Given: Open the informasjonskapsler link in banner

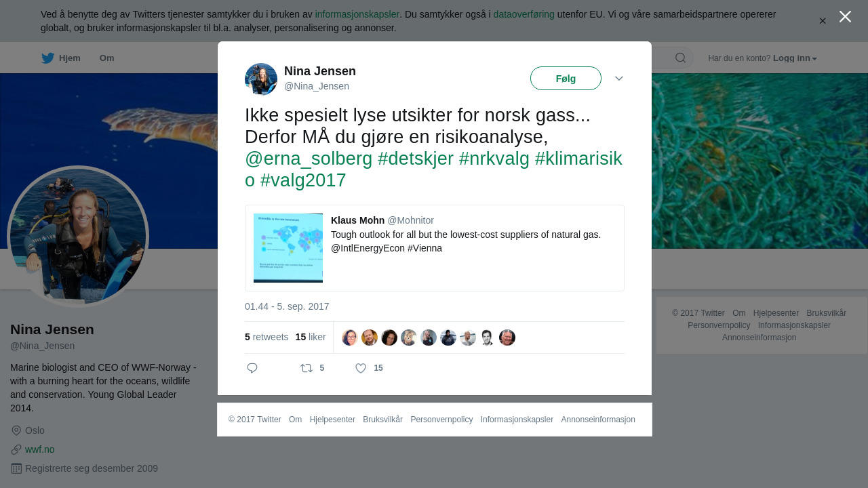Looking at the screenshot, I should click(357, 14).
